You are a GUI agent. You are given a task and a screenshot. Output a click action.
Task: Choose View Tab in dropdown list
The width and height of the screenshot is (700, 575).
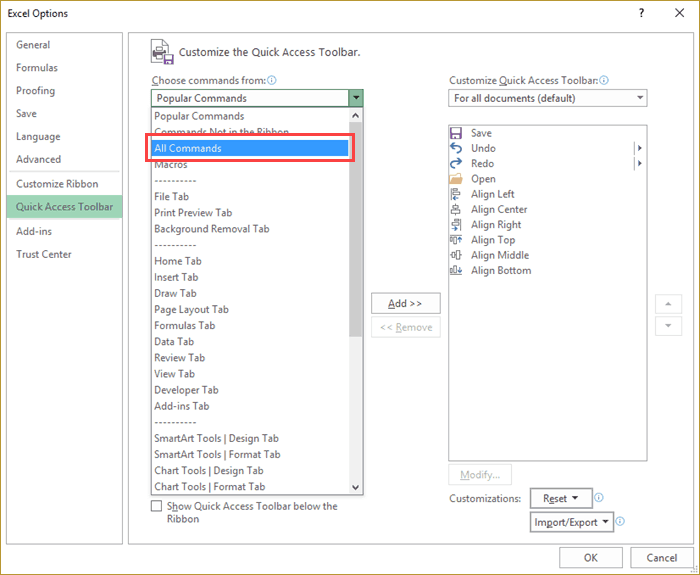250,374
